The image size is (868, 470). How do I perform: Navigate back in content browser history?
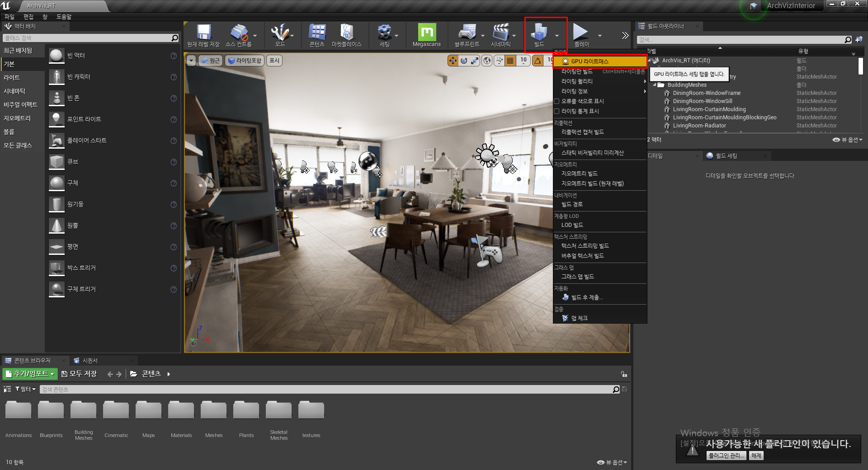click(x=110, y=374)
